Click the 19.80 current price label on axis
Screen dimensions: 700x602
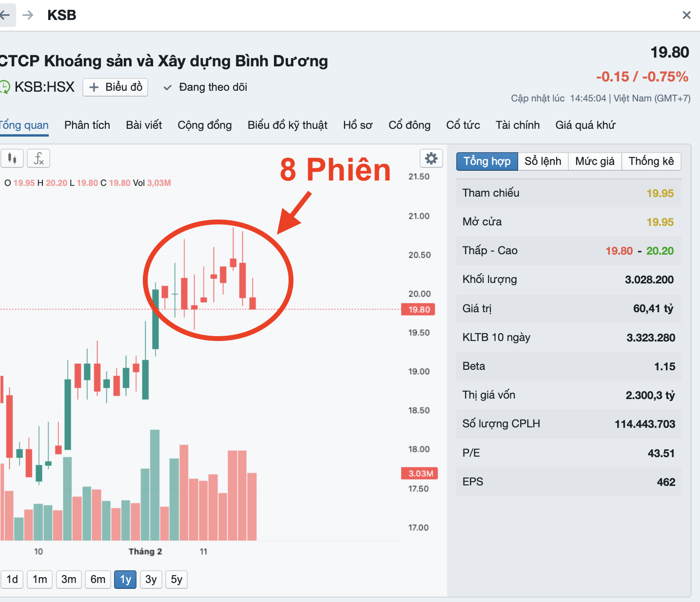(x=419, y=309)
